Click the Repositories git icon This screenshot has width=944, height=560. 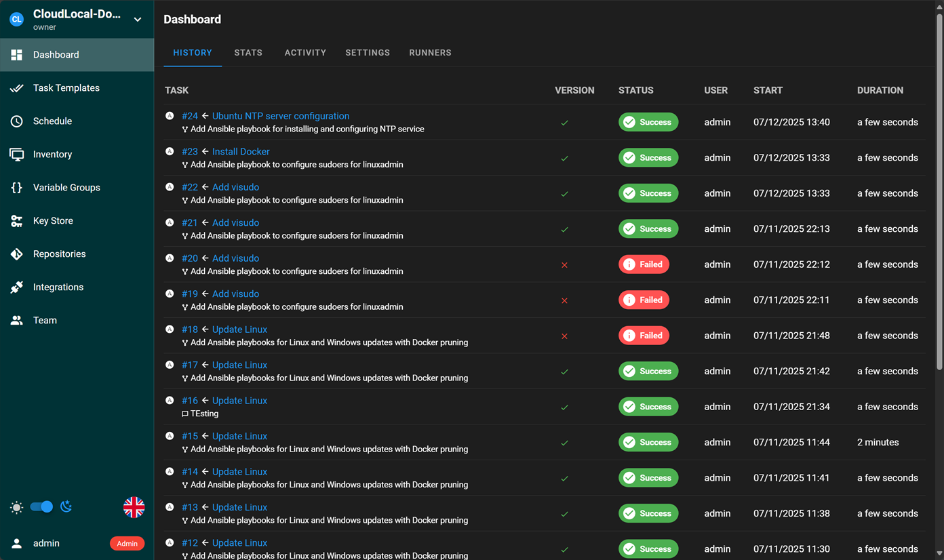pyautogui.click(x=17, y=254)
